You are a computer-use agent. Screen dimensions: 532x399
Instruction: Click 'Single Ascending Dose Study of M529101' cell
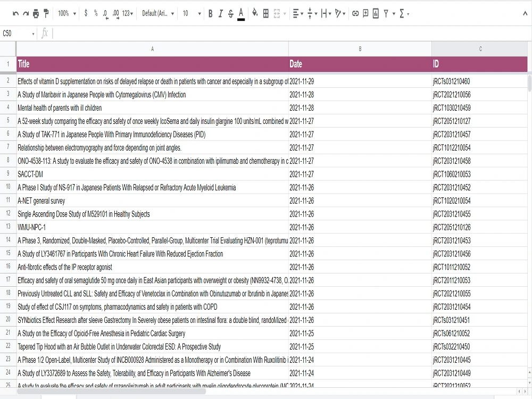click(152, 214)
